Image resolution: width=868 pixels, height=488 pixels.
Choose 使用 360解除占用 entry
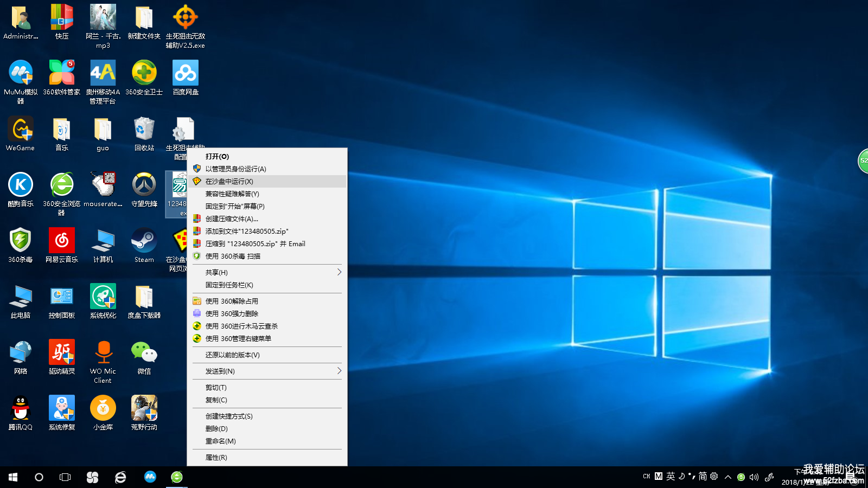tap(267, 301)
